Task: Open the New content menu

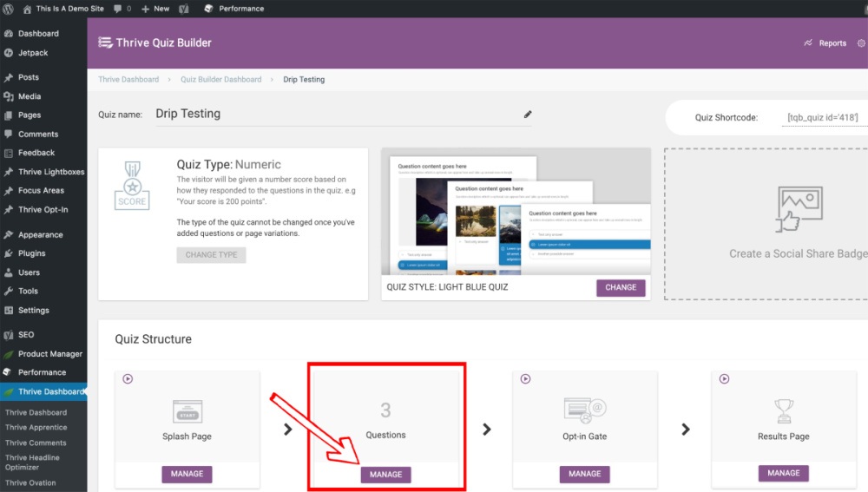Action: click(155, 9)
